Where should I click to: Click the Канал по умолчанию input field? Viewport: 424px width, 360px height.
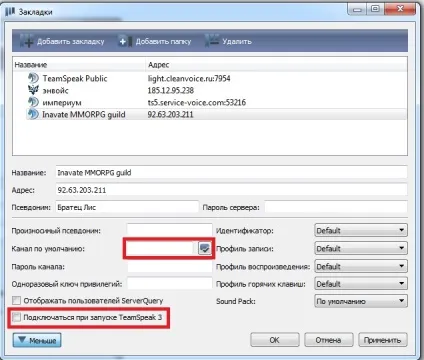161,248
